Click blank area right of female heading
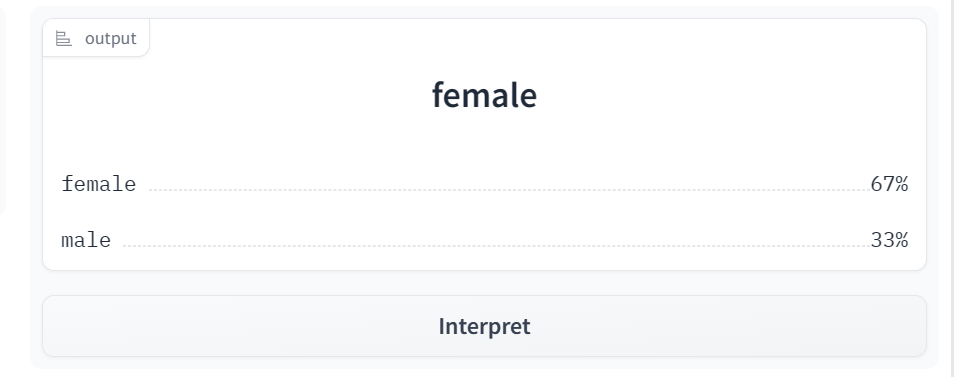The image size is (972, 377). [731, 95]
